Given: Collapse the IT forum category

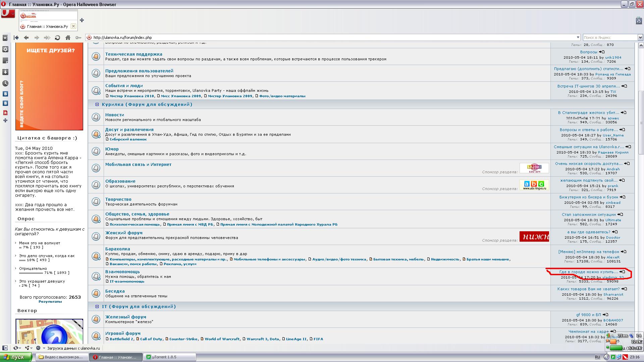Looking at the screenshot, I should click(97, 307).
